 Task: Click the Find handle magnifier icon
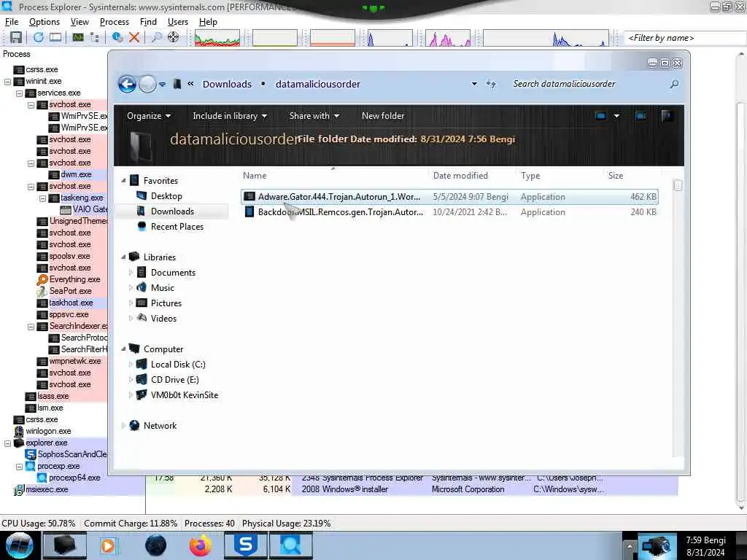[x=156, y=37]
